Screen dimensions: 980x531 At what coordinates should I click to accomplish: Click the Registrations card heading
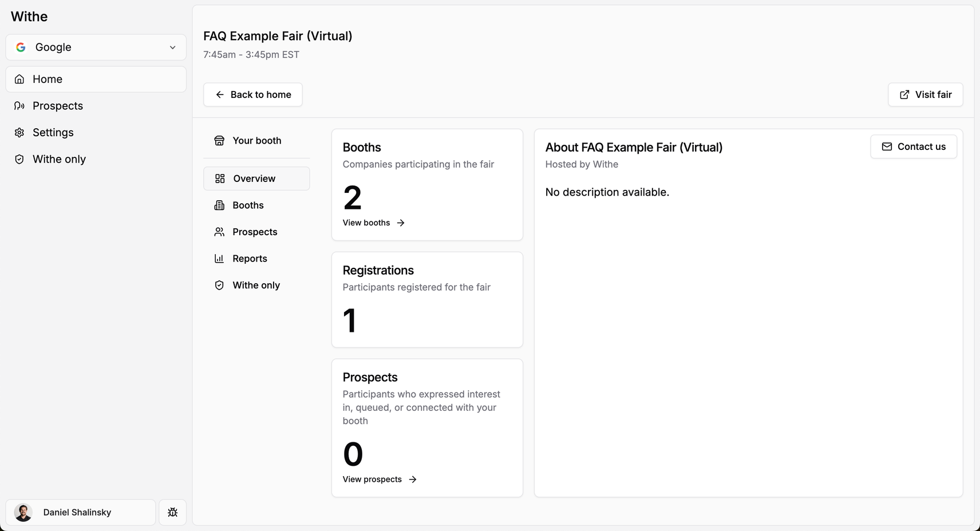coord(378,271)
